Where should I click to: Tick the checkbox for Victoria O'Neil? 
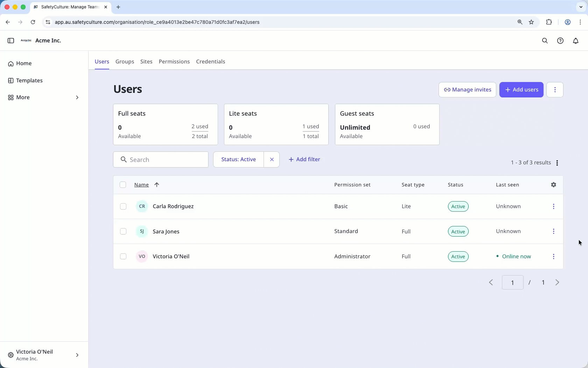tap(123, 257)
